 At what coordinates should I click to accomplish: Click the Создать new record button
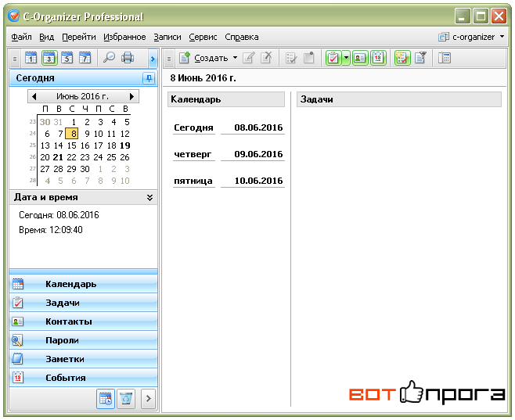[203, 58]
